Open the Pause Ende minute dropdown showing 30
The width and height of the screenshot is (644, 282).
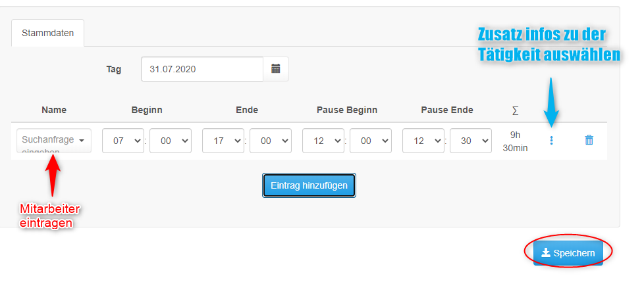click(x=471, y=141)
